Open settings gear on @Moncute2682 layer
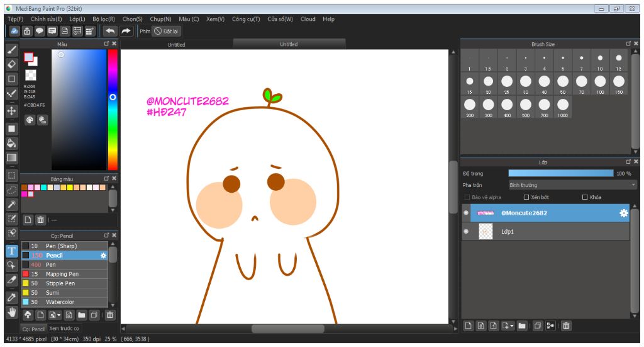 pyautogui.click(x=623, y=213)
